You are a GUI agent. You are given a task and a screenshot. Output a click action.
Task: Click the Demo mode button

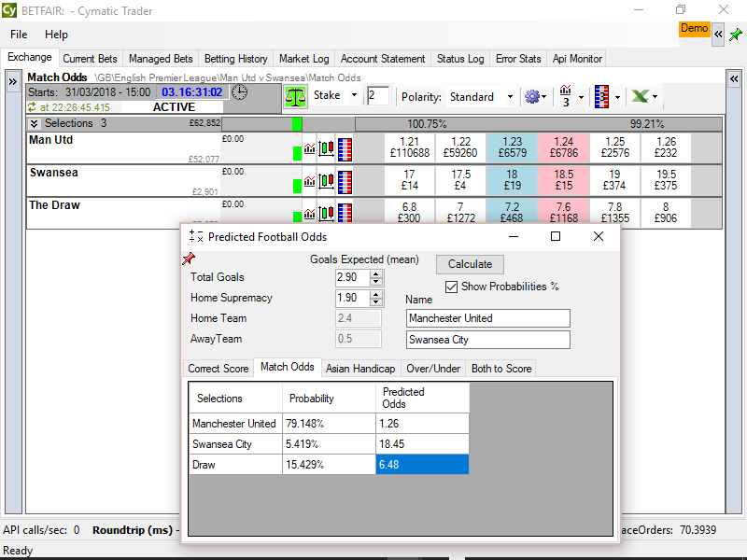(694, 29)
